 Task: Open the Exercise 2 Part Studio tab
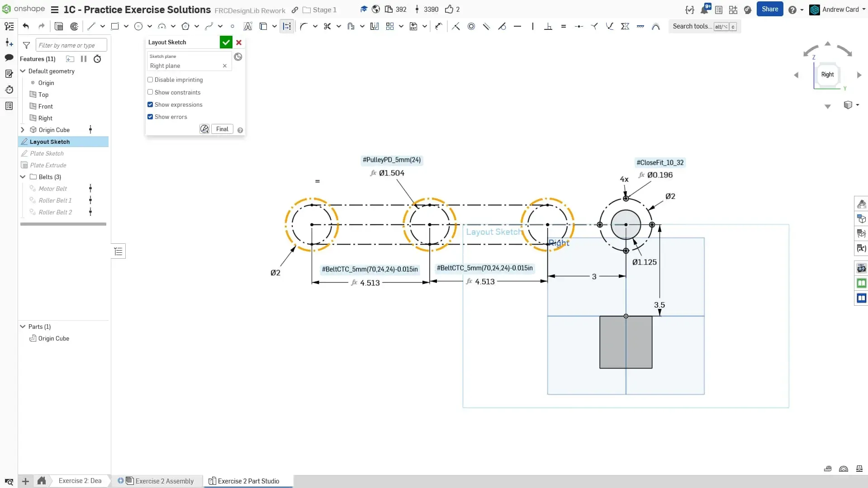pyautogui.click(x=248, y=481)
